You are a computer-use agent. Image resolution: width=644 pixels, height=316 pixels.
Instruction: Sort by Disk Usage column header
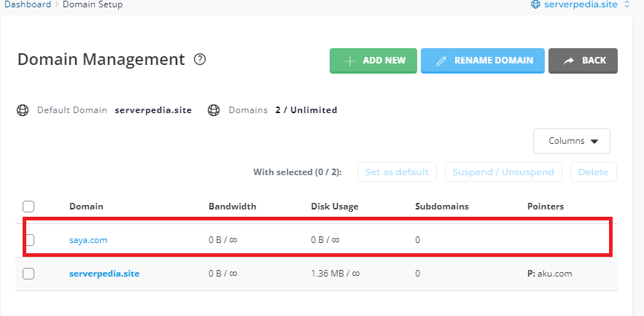click(334, 207)
